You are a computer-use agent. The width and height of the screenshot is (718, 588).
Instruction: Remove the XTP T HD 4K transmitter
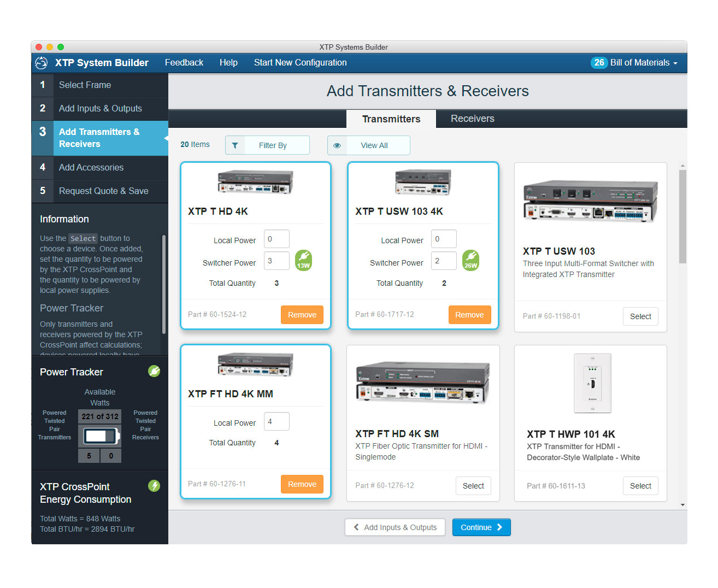(x=302, y=315)
